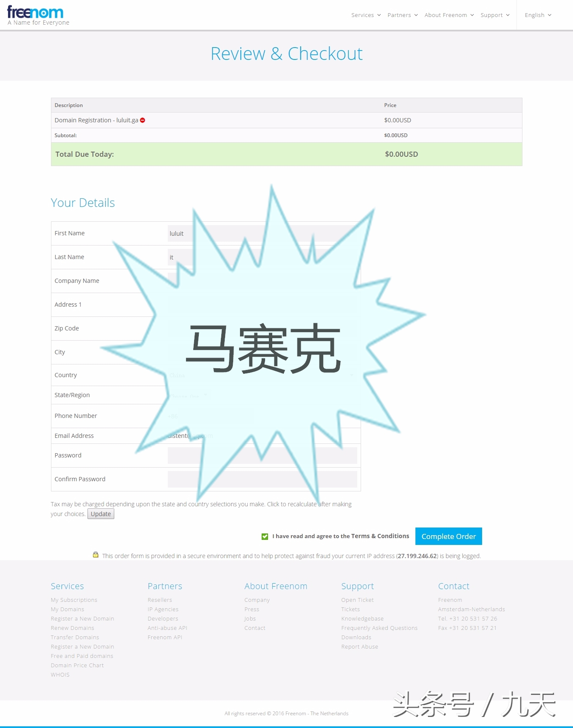
Task: Click the First Name field with luluit
Action: [262, 233]
